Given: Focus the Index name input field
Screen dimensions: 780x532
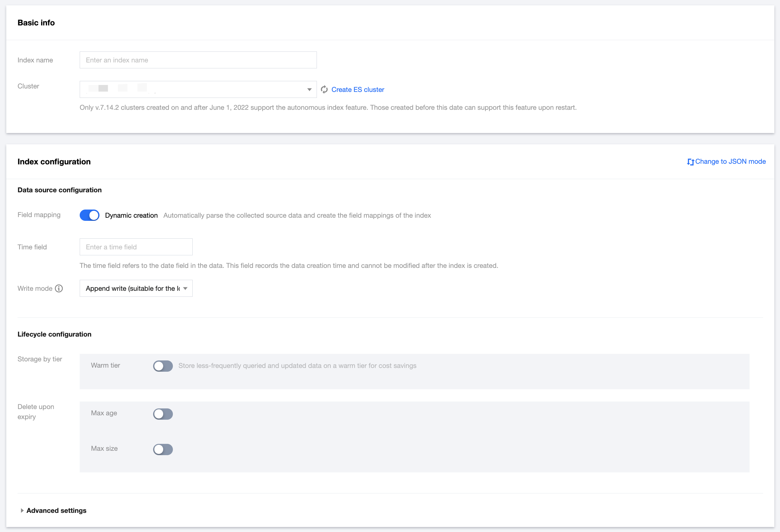Looking at the screenshot, I should pos(198,60).
